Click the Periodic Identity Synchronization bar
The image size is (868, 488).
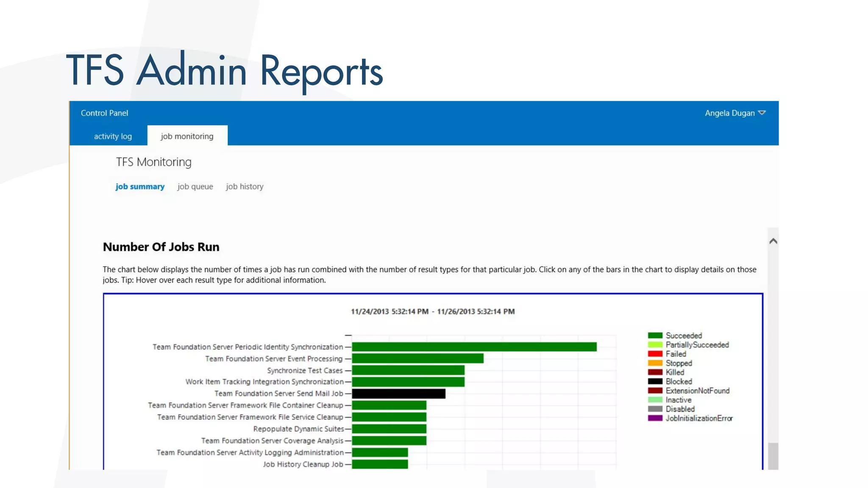(x=474, y=347)
